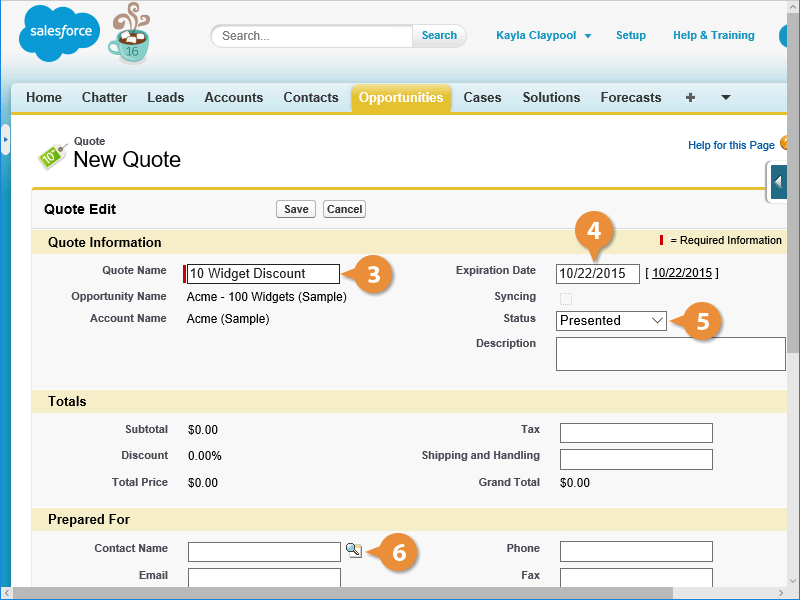Click inside the Description text area

[x=670, y=354]
